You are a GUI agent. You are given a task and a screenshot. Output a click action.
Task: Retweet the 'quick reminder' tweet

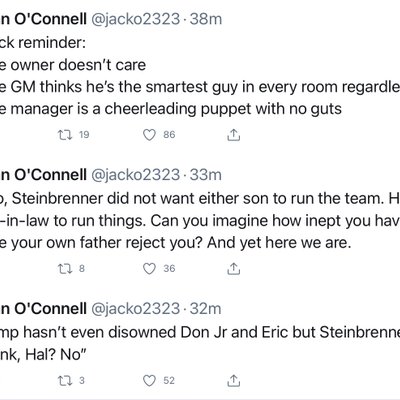point(65,135)
